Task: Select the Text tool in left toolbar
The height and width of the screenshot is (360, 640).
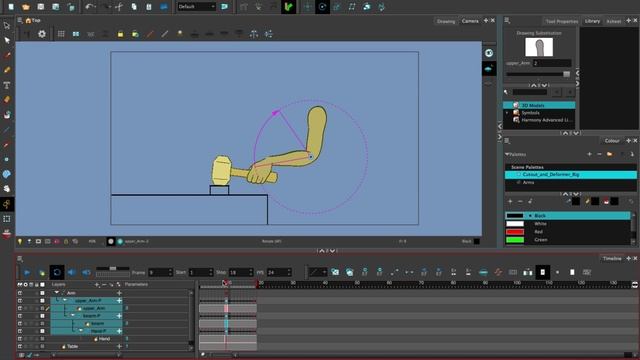Action: [x=7, y=85]
